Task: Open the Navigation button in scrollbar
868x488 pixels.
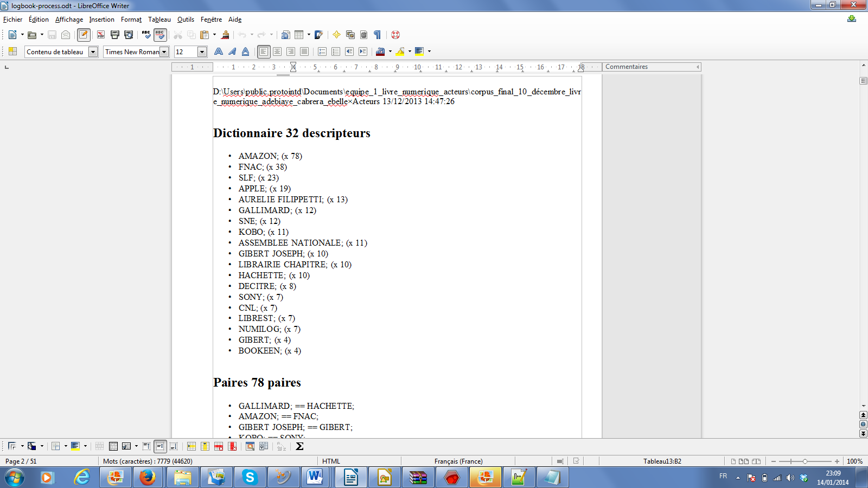Action: (x=863, y=425)
